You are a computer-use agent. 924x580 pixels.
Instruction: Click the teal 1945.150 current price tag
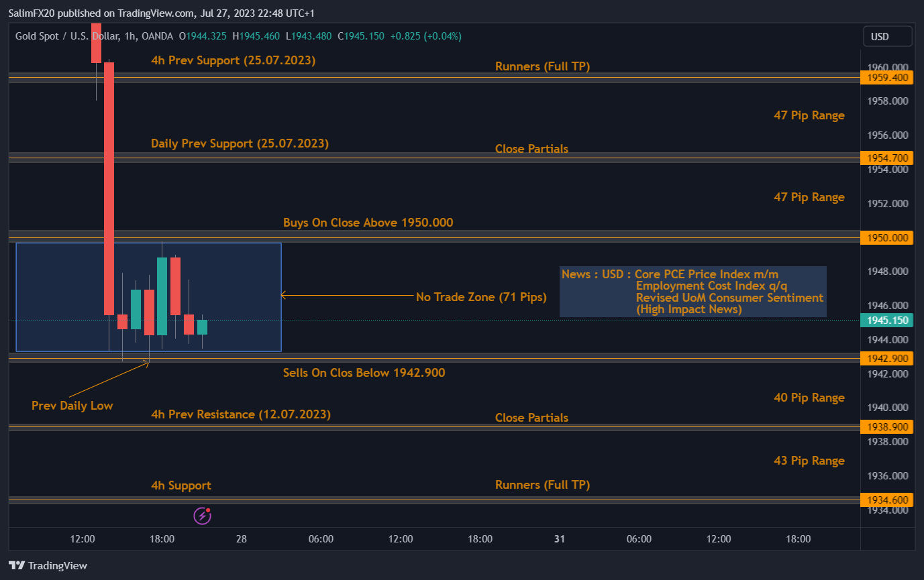click(x=886, y=320)
